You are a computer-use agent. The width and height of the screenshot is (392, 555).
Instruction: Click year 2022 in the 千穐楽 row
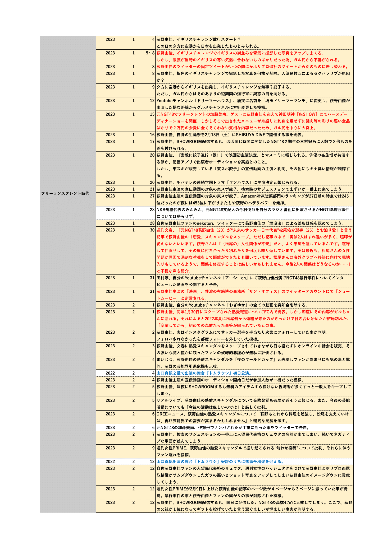coord(110,462)
